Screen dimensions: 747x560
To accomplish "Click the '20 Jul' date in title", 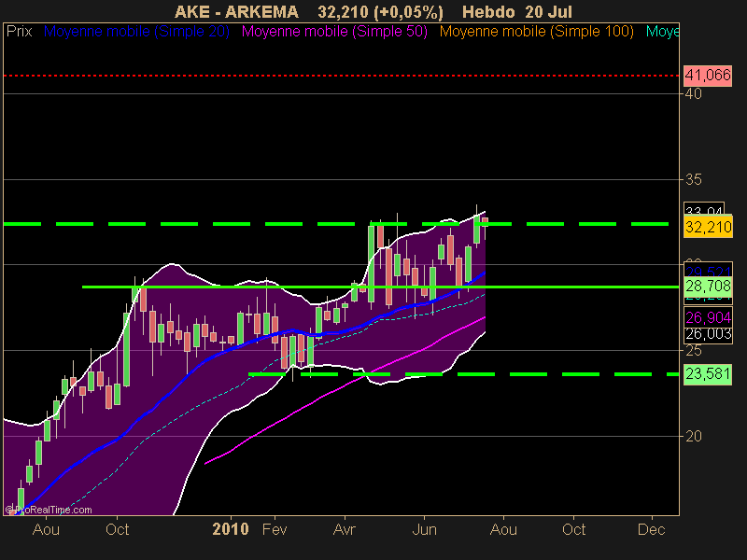I will [548, 11].
